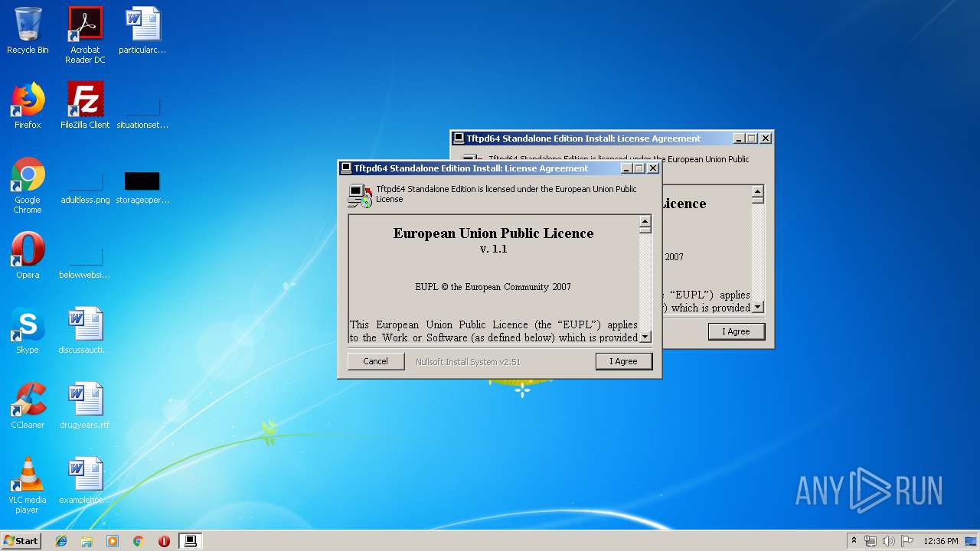
Task: Click the Show desktop button
Action: (x=972, y=541)
